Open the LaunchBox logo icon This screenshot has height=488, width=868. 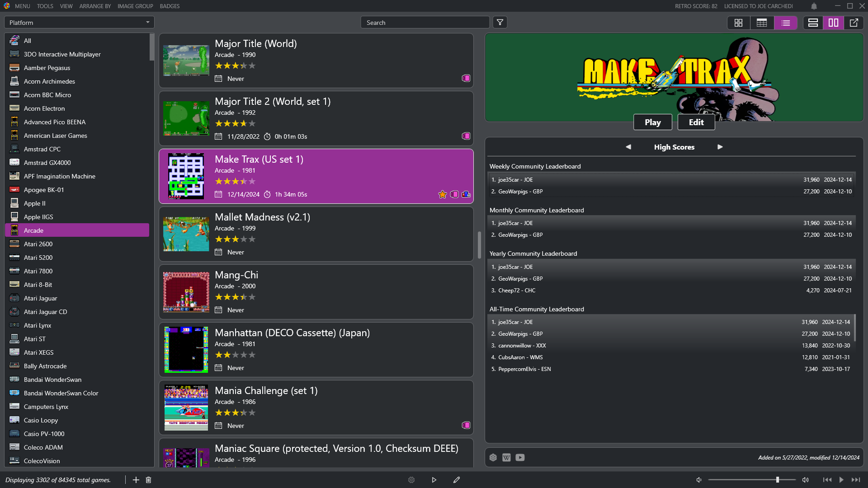click(x=7, y=6)
